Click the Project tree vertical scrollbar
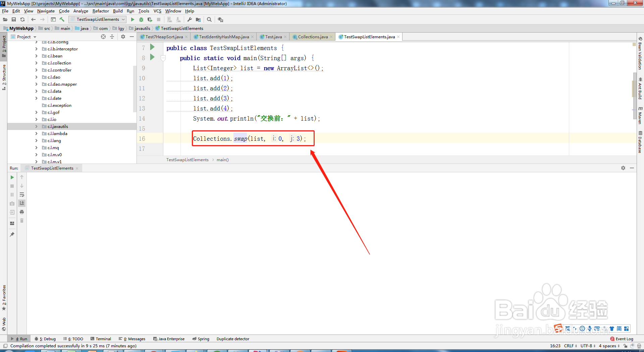 click(135, 89)
